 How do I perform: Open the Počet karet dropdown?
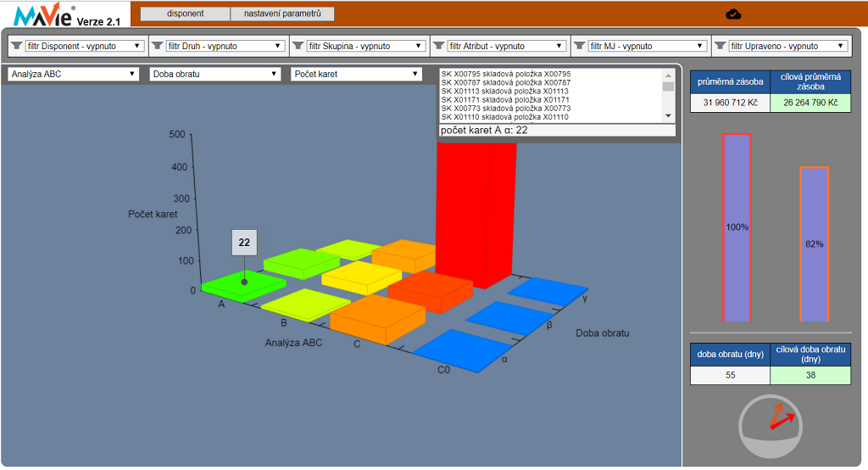tap(356, 74)
